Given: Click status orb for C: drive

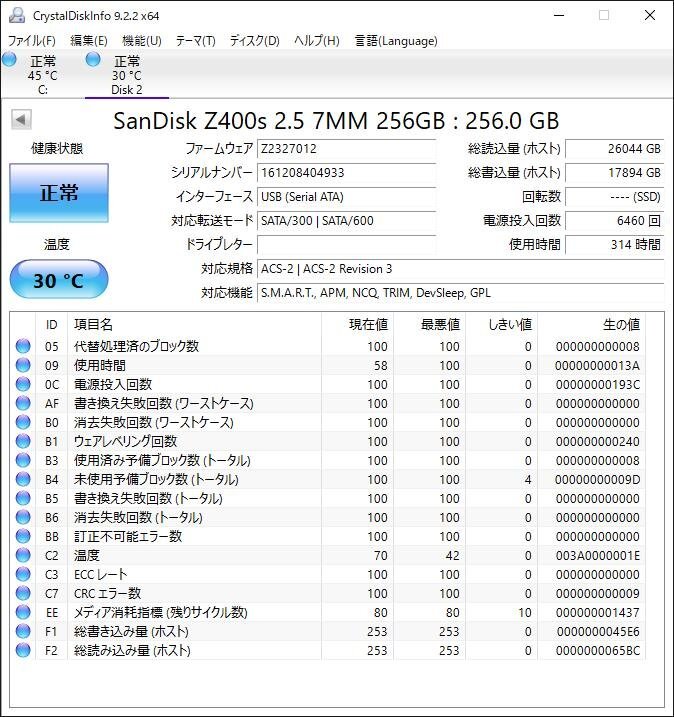Looking at the screenshot, I should 9,59.
